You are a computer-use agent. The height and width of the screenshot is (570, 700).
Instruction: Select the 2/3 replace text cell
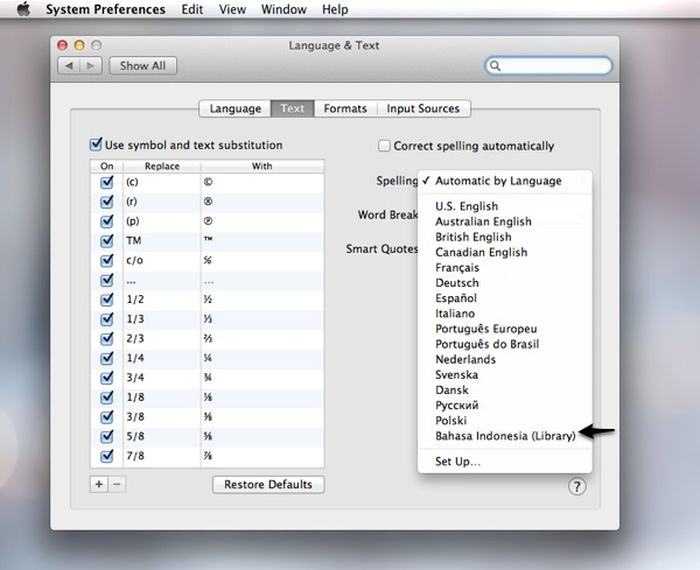click(162, 339)
